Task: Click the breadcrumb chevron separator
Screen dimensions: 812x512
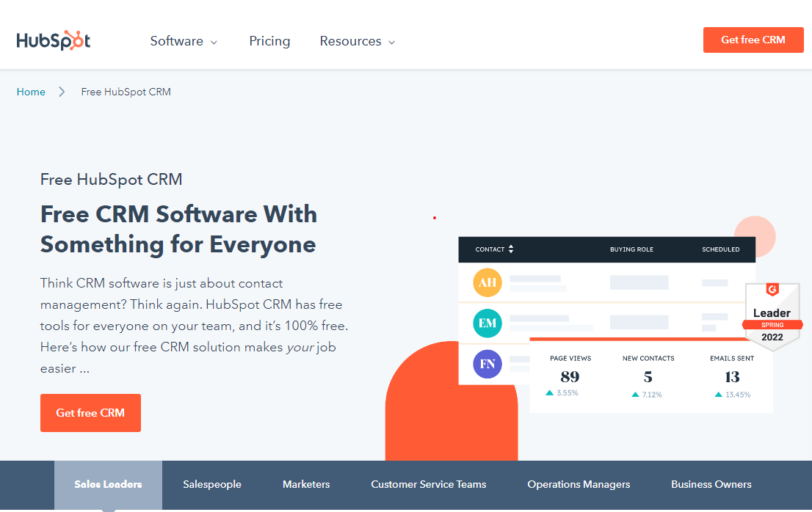Action: 62,92
